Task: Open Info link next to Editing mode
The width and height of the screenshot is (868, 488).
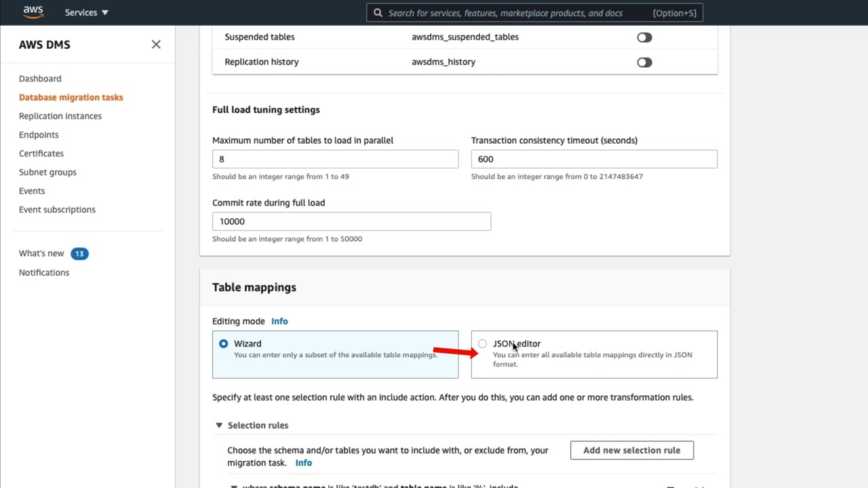Action: tap(279, 321)
